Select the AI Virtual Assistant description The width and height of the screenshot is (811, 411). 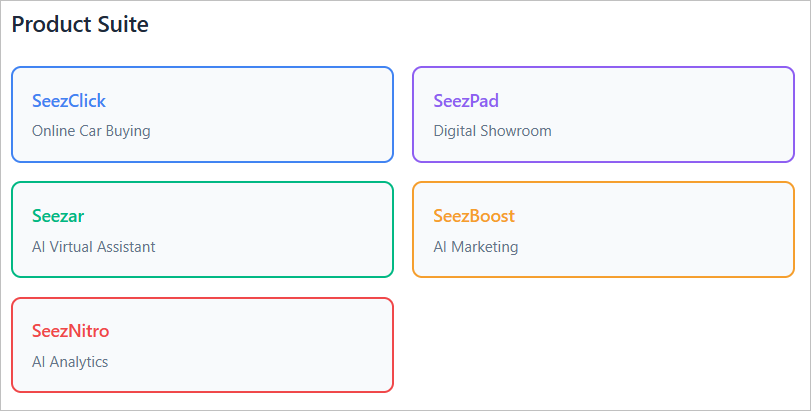[x=94, y=247]
